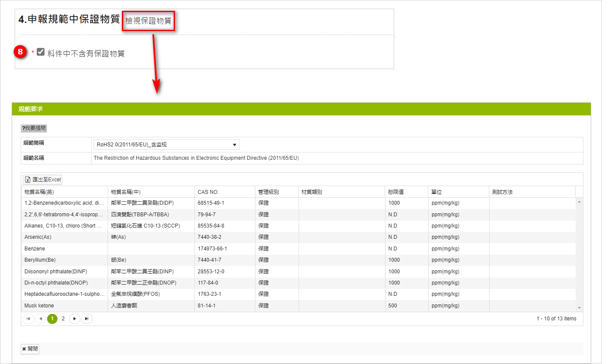
Task: Open the 規範簡稱 RoHS2.0 dropdown
Action: click(166, 145)
